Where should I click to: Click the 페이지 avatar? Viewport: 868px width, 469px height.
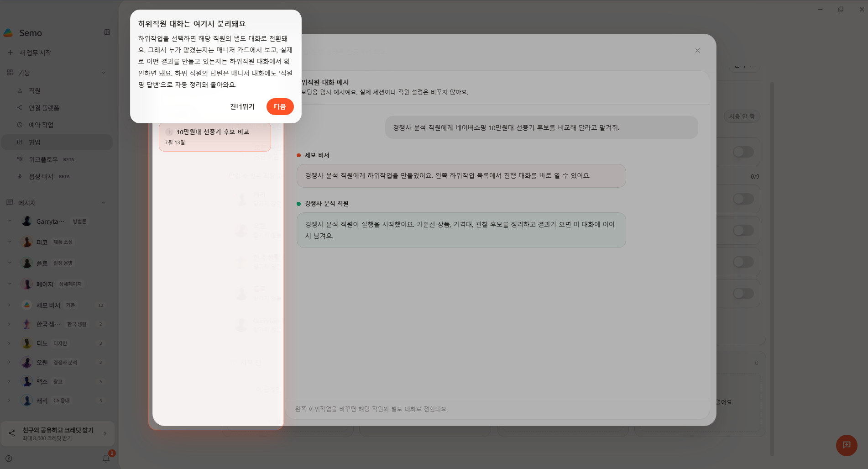click(27, 284)
